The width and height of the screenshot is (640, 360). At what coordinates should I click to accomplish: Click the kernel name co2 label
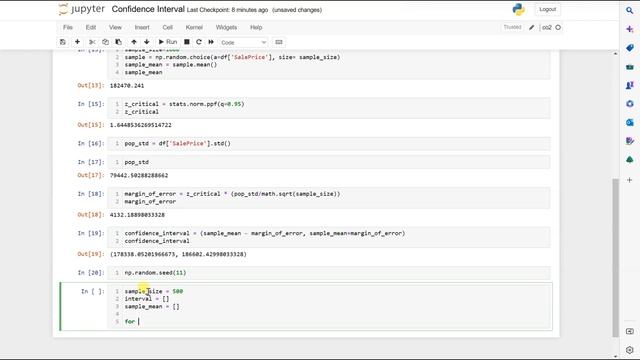click(547, 27)
